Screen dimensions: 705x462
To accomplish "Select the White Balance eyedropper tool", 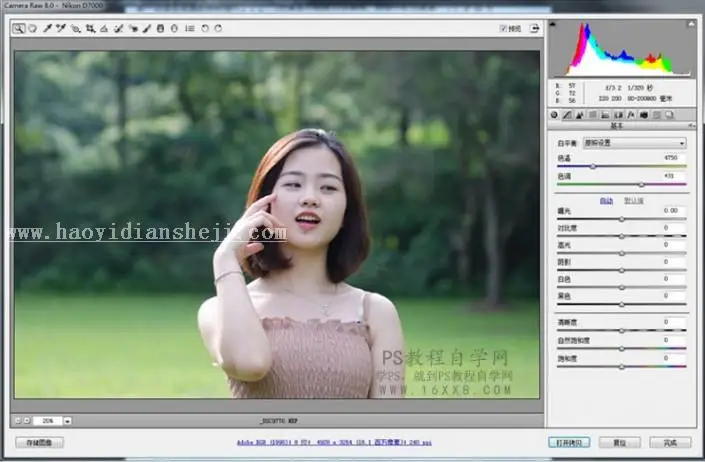I will 47,29.
